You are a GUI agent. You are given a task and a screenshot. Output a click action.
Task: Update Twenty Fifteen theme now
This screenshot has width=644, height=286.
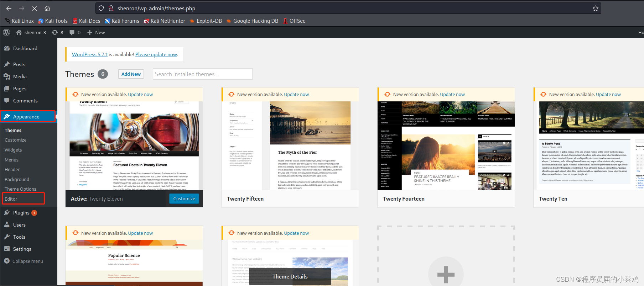[x=296, y=94]
